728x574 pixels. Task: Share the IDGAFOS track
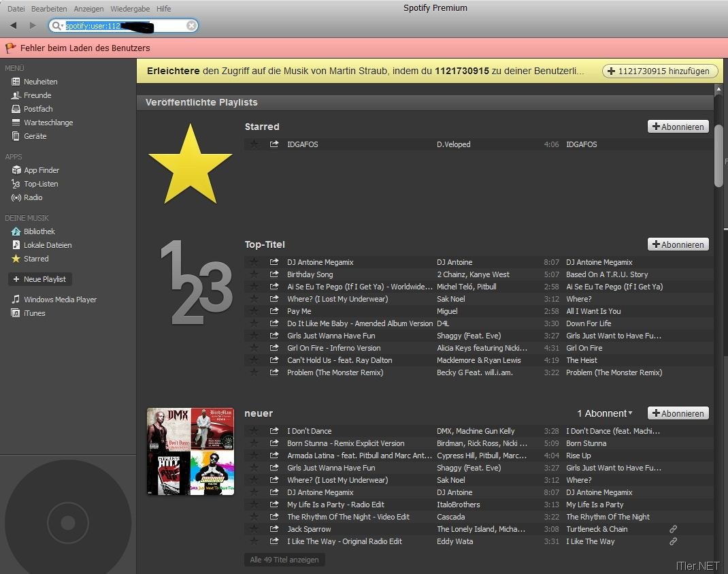pos(274,144)
